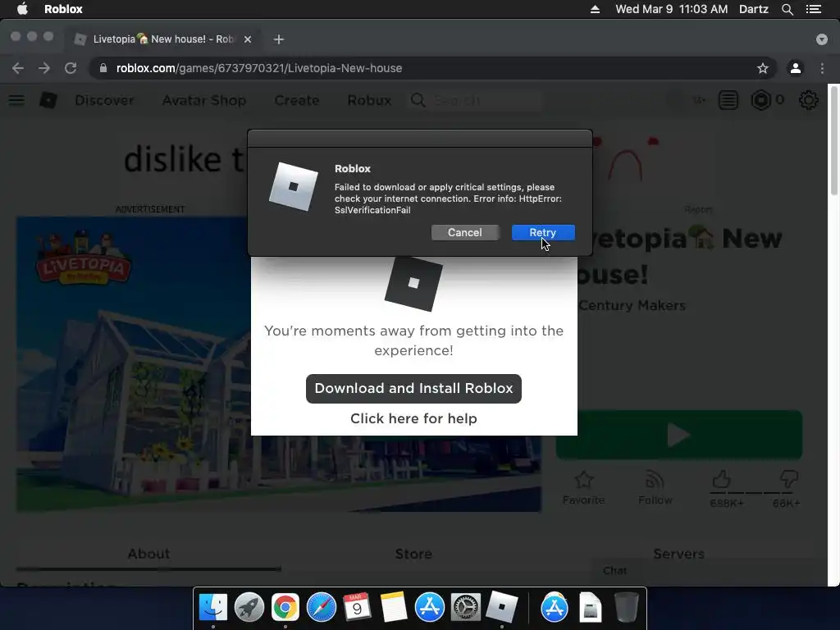840x630 pixels.
Task: Click the Dartz user name in the menu bar
Action: point(753,9)
